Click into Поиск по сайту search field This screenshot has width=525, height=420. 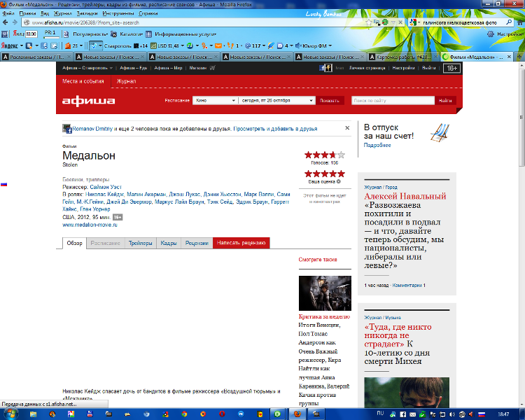(x=393, y=101)
